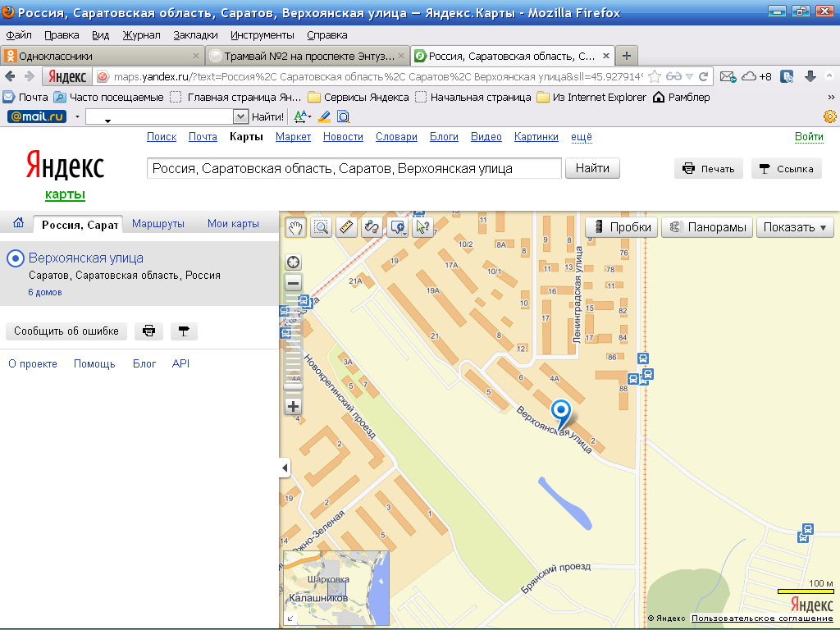Viewport: 840px width, 630px height.
Task: Select the Верхоянская улица result radio button
Action: (x=15, y=258)
